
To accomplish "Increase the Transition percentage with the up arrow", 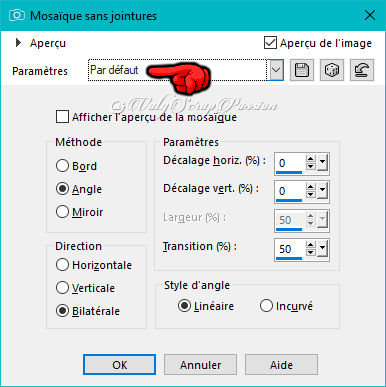I will coord(311,245).
